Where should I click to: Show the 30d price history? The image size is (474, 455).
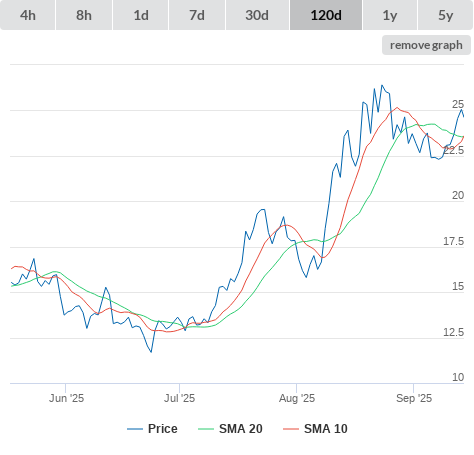(x=257, y=15)
